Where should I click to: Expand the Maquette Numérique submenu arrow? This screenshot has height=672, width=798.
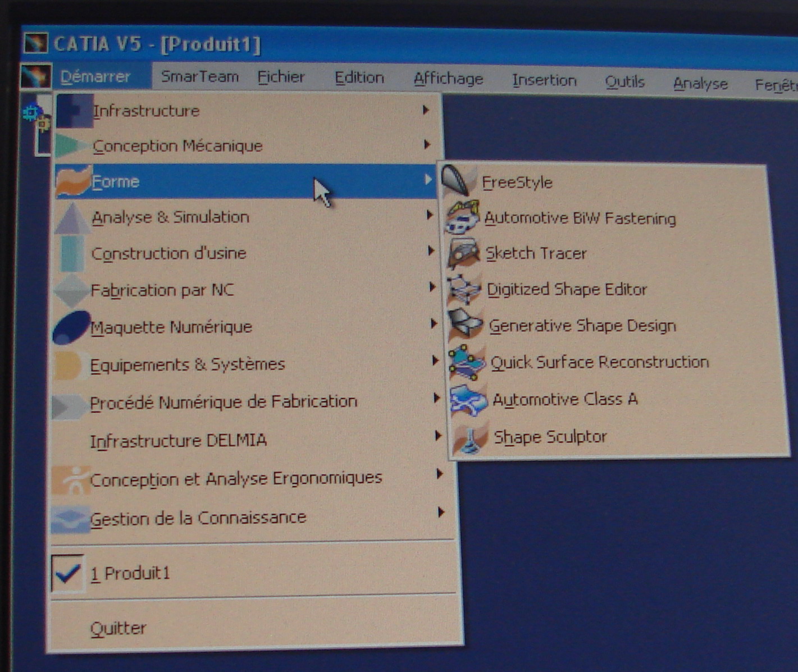pyautogui.click(x=434, y=324)
